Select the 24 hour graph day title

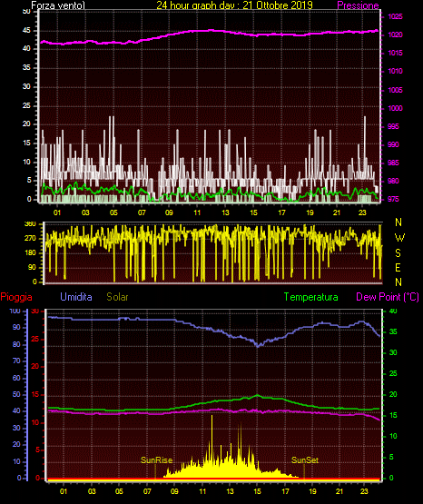(234, 5)
